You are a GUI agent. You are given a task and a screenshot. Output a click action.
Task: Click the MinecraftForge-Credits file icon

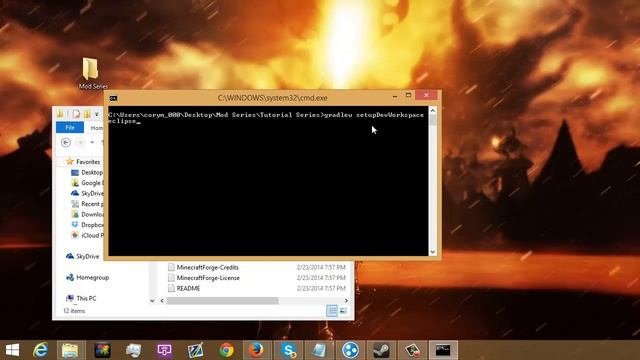pyautogui.click(x=171, y=267)
